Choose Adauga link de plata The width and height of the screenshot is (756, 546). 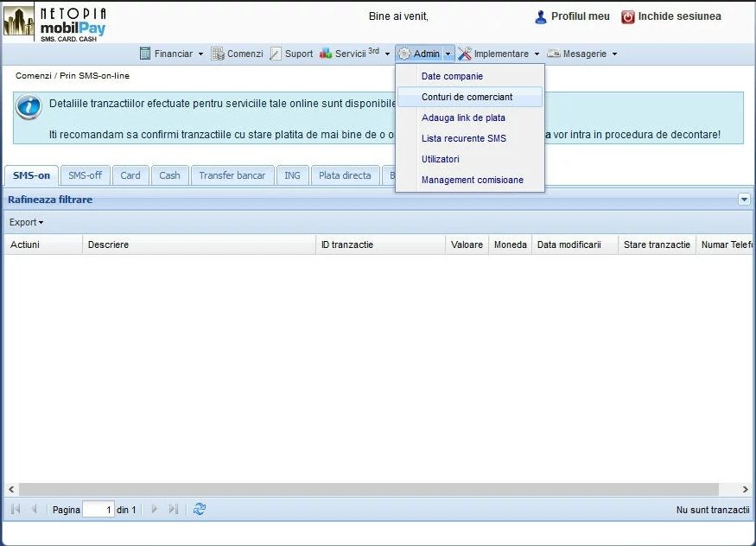(x=463, y=117)
